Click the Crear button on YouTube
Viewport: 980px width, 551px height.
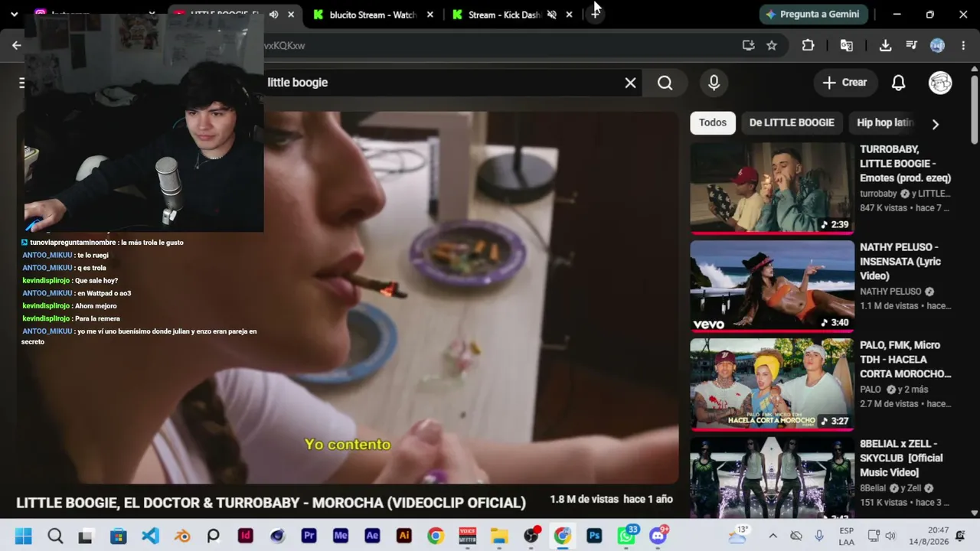[844, 83]
